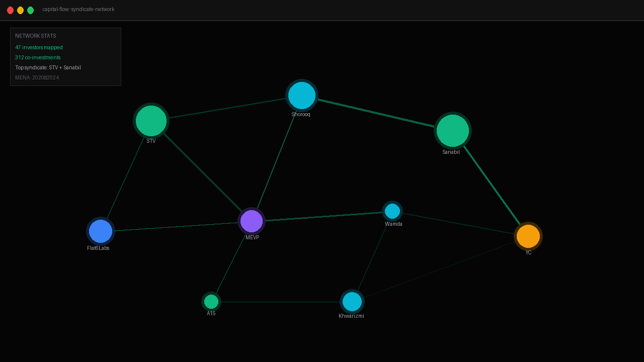Image resolution: width=644 pixels, height=362 pixels.
Task: Select the Shorooq investor node
Action: click(302, 96)
